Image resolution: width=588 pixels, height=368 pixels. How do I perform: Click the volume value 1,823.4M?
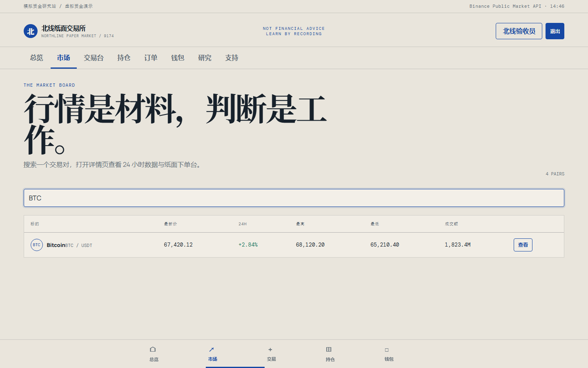click(458, 245)
